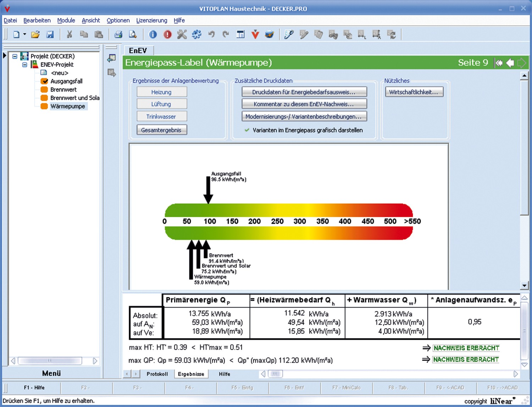Image resolution: width=532 pixels, height=407 pixels.
Task: Toggle the orange Wärmepumpe variant marker
Action: [44, 106]
